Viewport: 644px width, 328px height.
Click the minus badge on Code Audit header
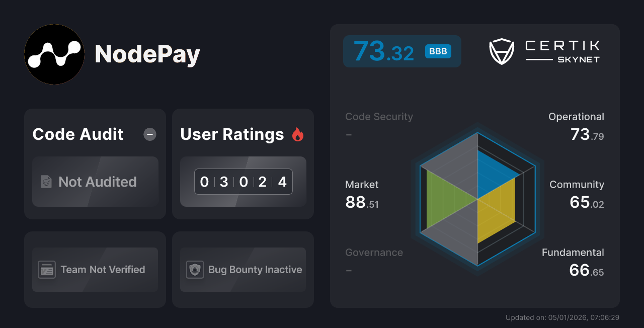coord(149,134)
